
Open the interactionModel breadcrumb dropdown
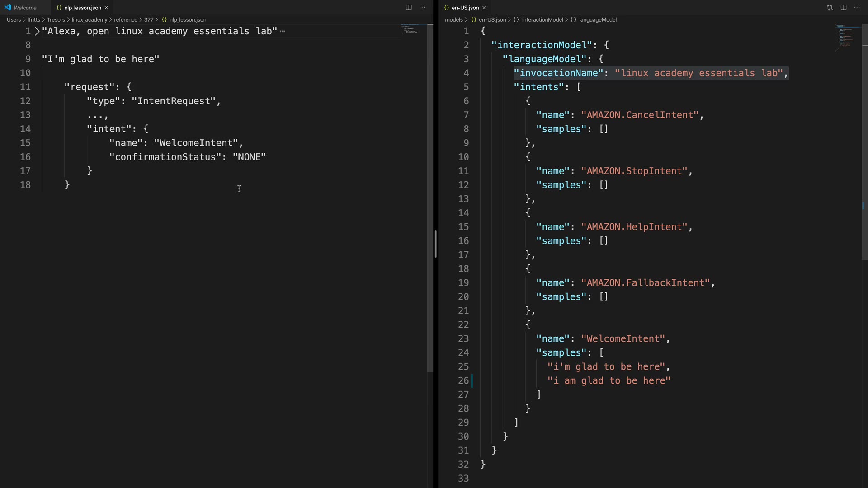tap(542, 20)
